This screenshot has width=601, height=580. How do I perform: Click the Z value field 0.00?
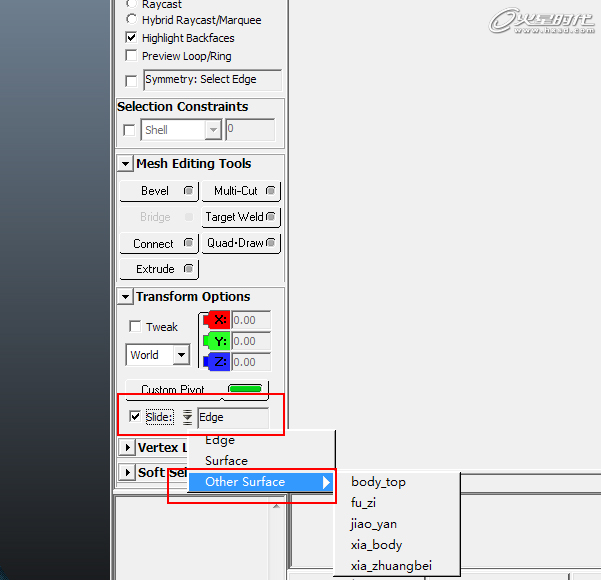(251, 362)
